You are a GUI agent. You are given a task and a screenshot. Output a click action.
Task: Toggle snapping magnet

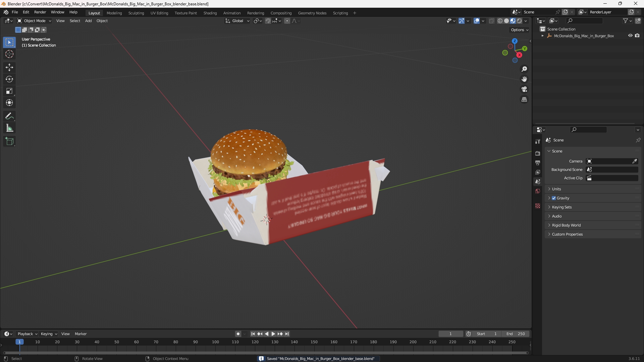click(268, 21)
